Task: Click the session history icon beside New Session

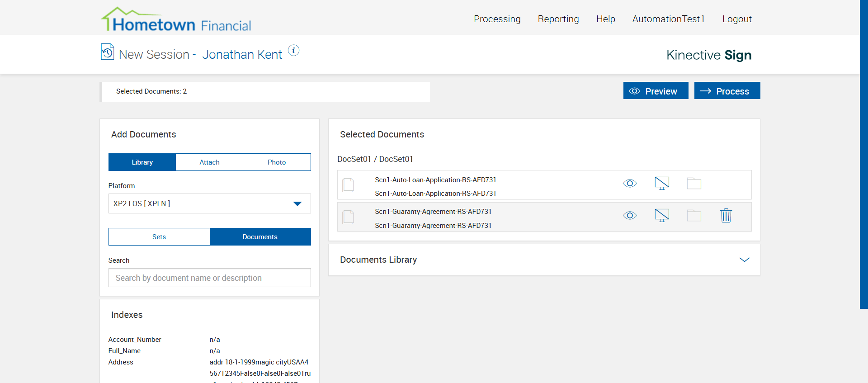Action: pyautogui.click(x=107, y=52)
